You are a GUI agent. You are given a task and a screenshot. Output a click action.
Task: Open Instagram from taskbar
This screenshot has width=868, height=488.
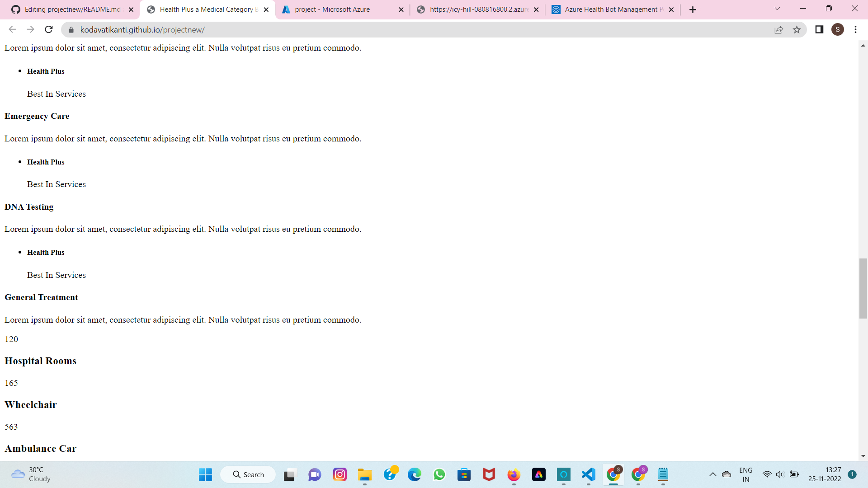click(x=340, y=474)
